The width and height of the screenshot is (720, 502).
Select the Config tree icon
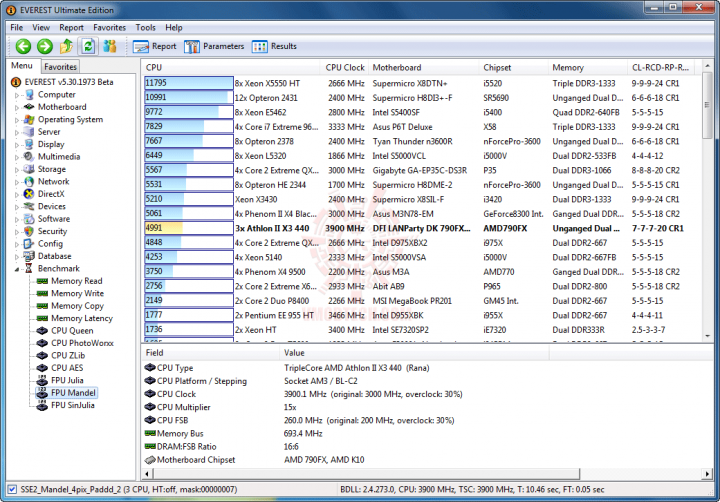[x=29, y=243]
